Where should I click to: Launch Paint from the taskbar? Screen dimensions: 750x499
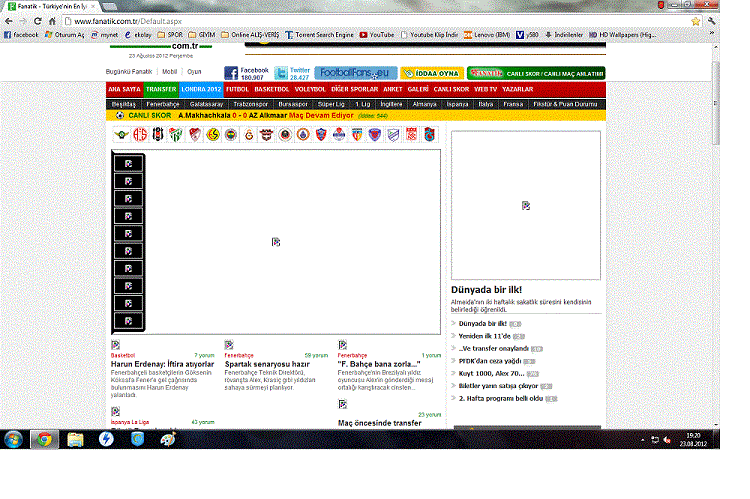pyautogui.click(x=168, y=439)
